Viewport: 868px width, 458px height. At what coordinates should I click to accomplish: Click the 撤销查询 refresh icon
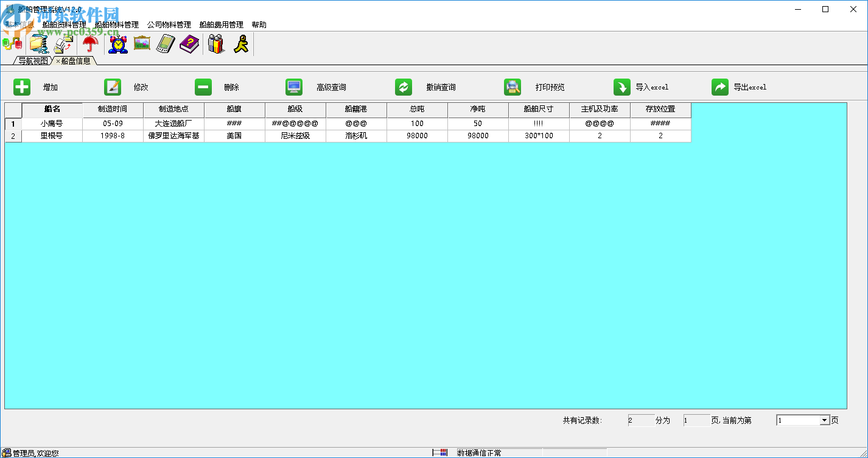point(404,87)
